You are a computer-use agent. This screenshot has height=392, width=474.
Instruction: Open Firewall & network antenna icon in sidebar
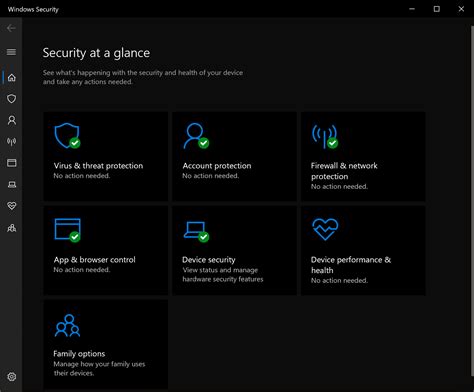(12, 142)
